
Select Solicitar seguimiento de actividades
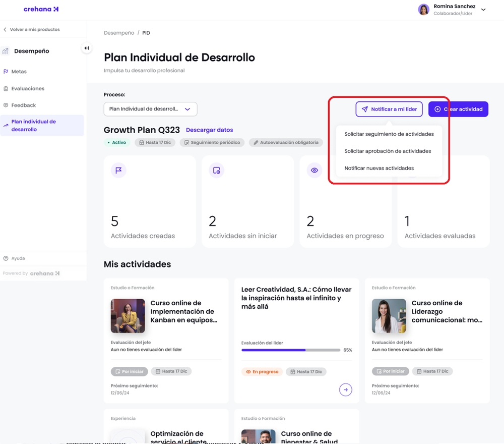pyautogui.click(x=388, y=134)
